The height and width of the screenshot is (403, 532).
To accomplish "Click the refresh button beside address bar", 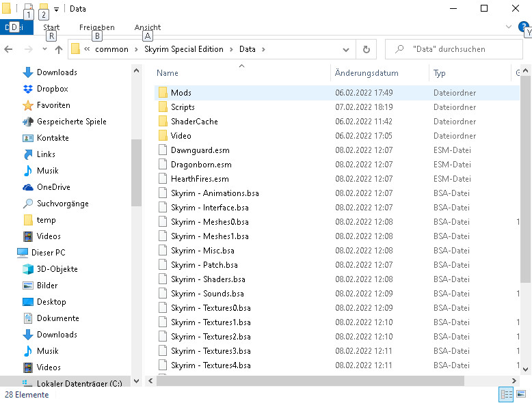I will [x=367, y=49].
